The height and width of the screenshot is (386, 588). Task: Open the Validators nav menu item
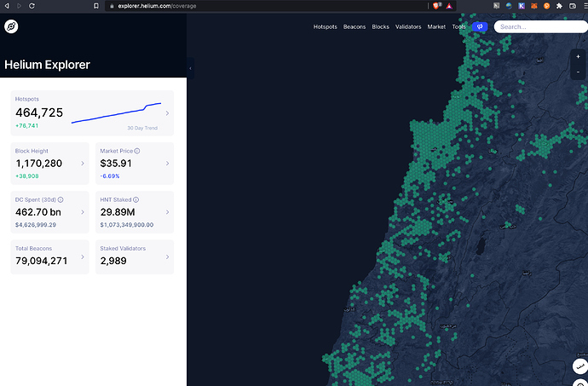pyautogui.click(x=408, y=26)
